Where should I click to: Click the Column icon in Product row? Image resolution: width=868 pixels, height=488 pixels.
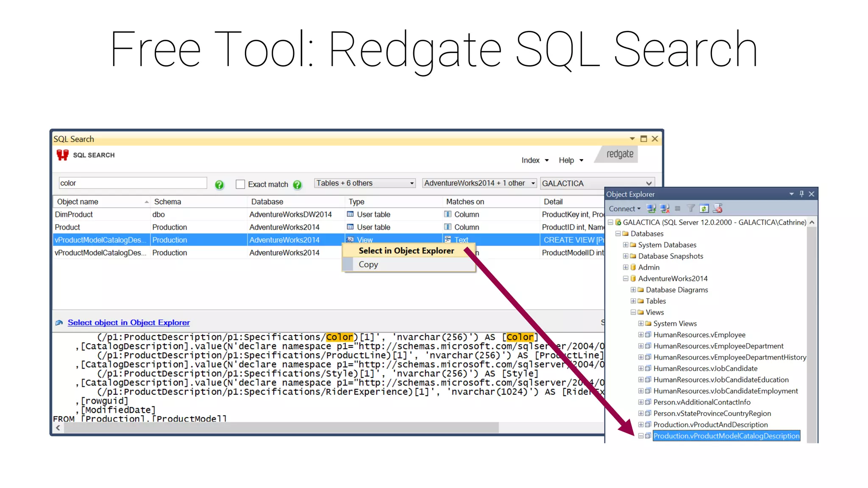(448, 227)
